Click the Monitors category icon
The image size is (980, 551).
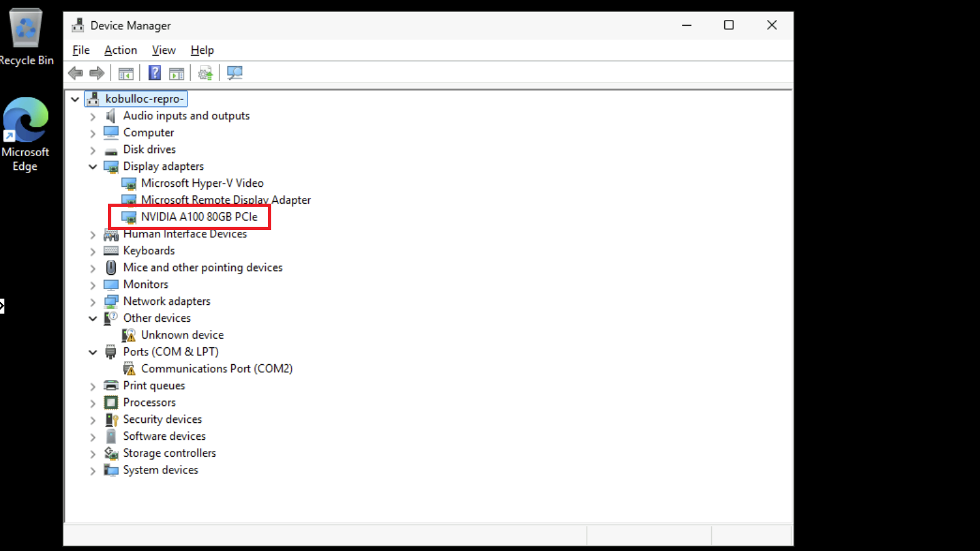111,284
